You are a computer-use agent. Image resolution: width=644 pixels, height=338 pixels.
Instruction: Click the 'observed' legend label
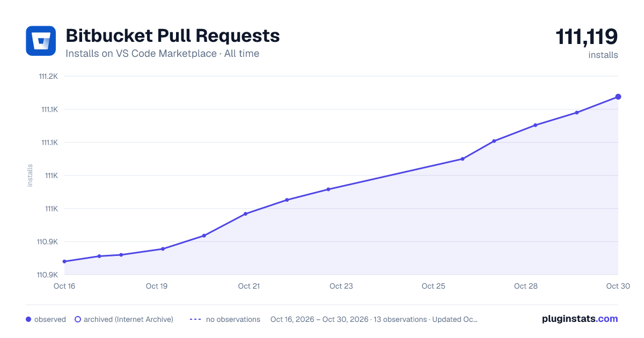click(x=50, y=319)
